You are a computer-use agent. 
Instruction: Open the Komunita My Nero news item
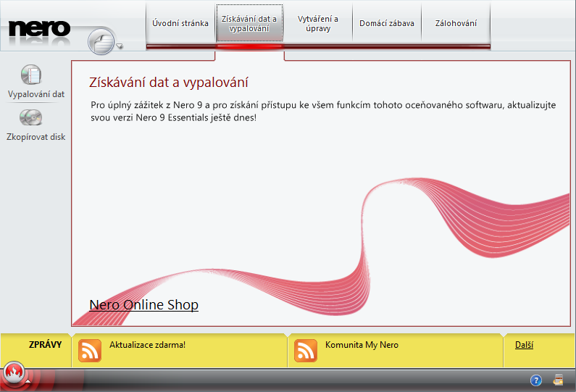362,345
